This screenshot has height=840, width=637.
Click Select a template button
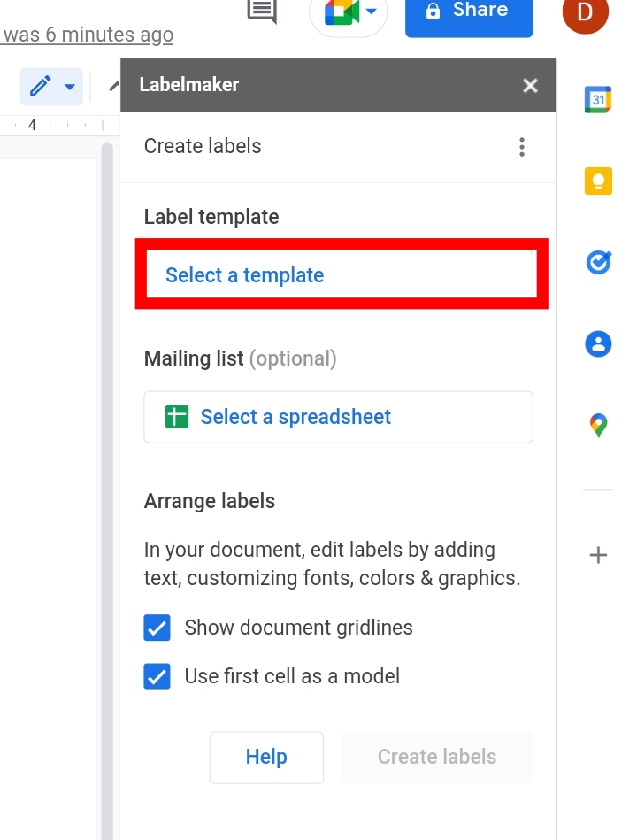(342, 274)
